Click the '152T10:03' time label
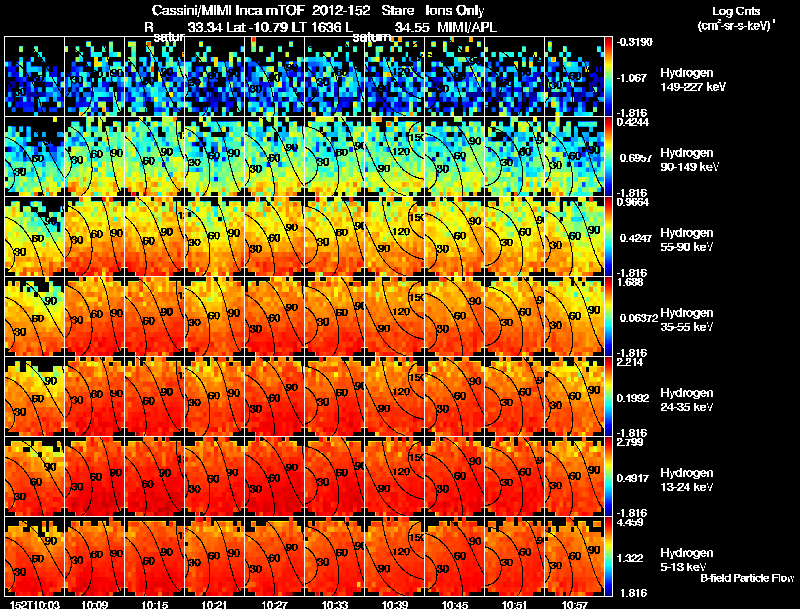Viewport: 800px width, 609px height. click(x=35, y=604)
